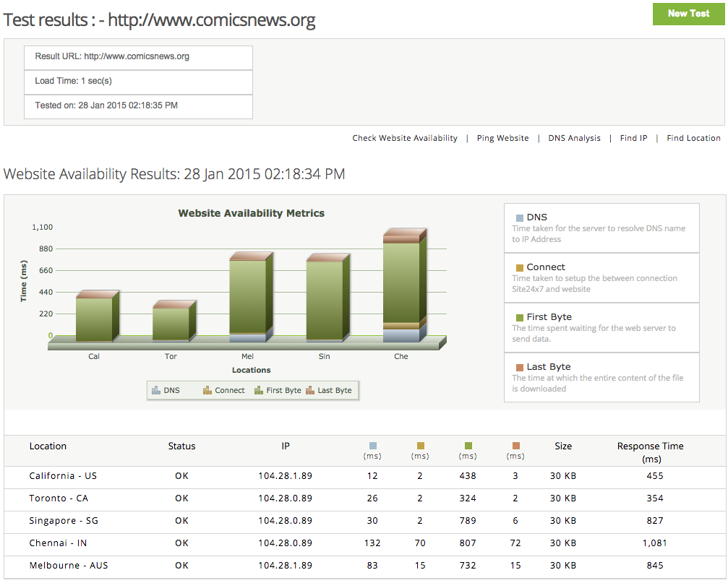Image resolution: width=728 pixels, height=583 pixels.
Task: Click the blue DNS column header swatch
Action: coord(373,446)
